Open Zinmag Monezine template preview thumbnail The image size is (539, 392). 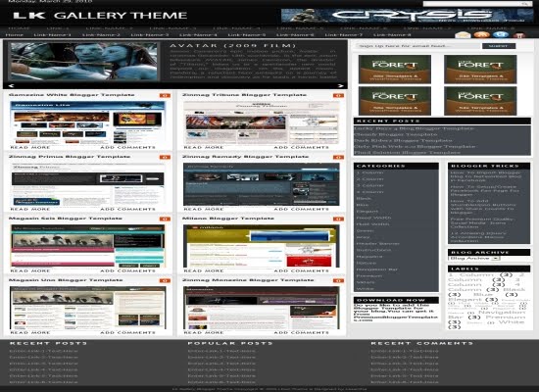tap(262, 308)
